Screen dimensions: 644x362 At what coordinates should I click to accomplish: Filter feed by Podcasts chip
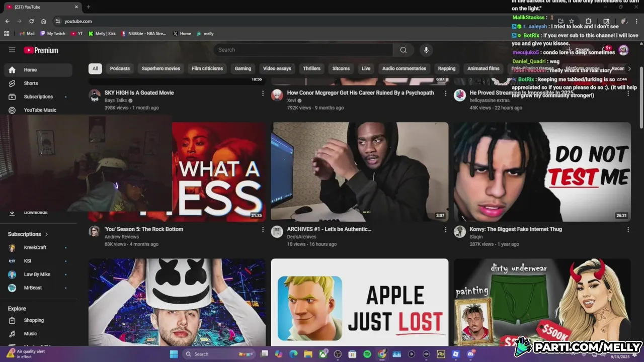[x=120, y=68]
